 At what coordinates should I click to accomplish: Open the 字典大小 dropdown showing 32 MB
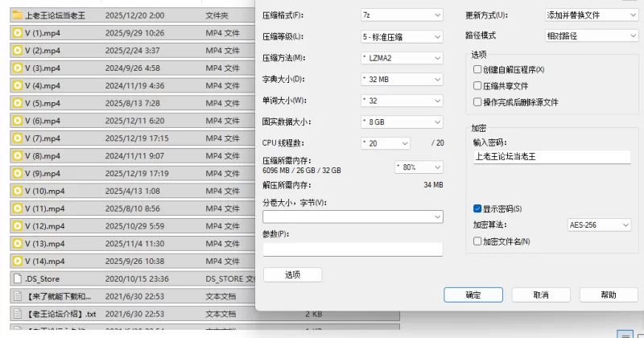(x=402, y=79)
